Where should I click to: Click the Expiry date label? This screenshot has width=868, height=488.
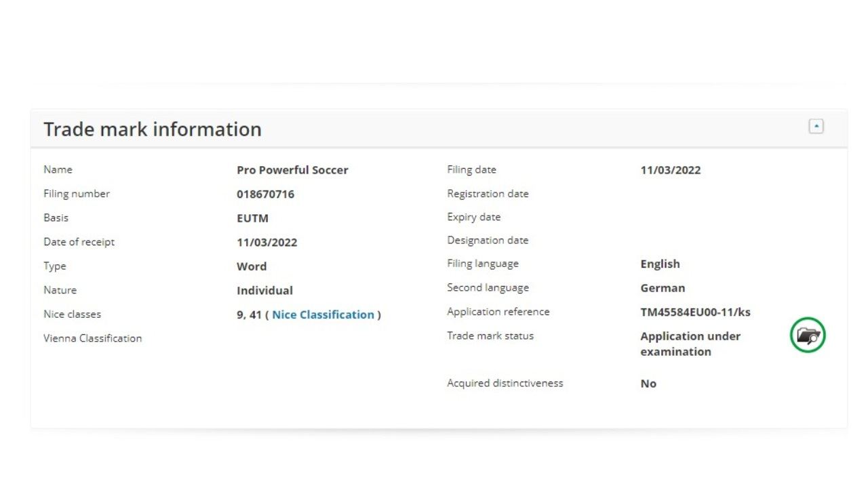pyautogui.click(x=473, y=218)
